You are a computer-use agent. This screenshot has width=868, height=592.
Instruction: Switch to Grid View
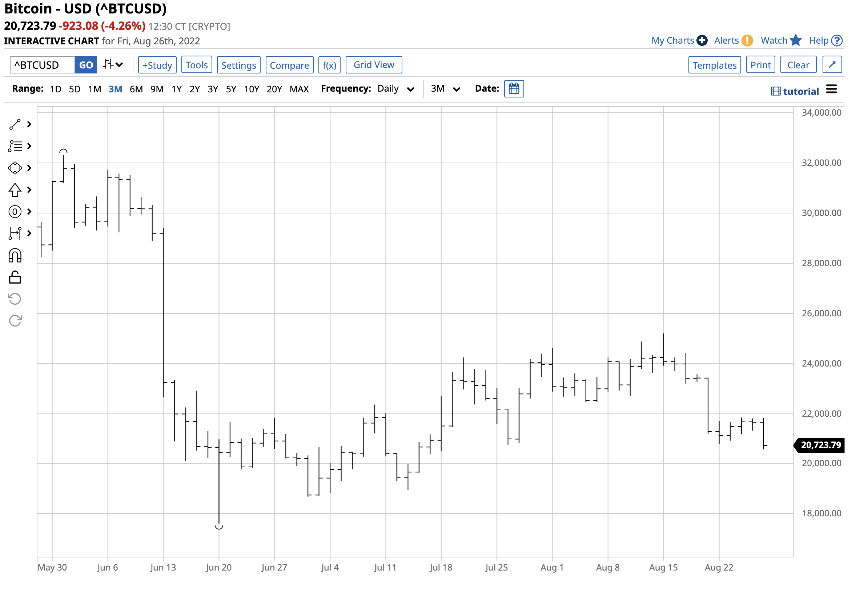(x=374, y=65)
